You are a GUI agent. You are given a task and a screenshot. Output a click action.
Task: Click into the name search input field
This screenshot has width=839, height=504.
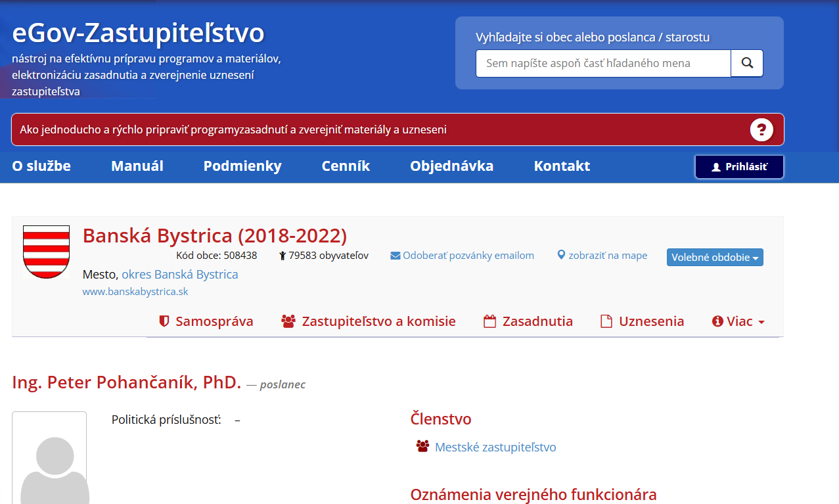tap(603, 63)
